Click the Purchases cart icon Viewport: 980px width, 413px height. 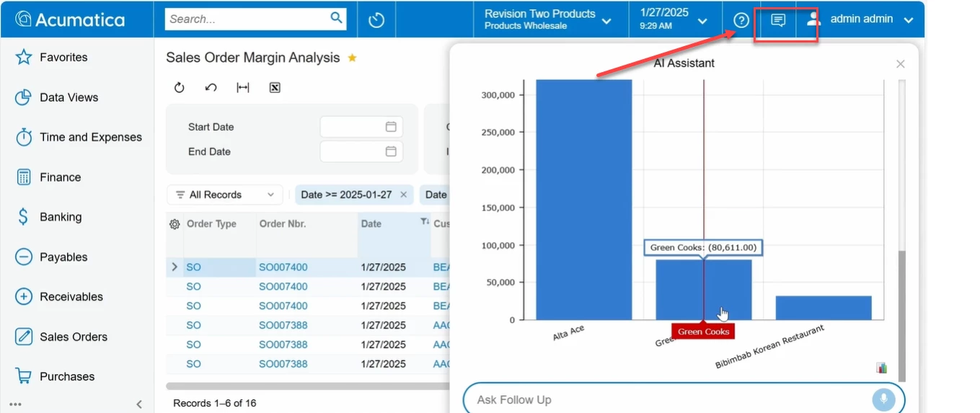click(x=24, y=376)
